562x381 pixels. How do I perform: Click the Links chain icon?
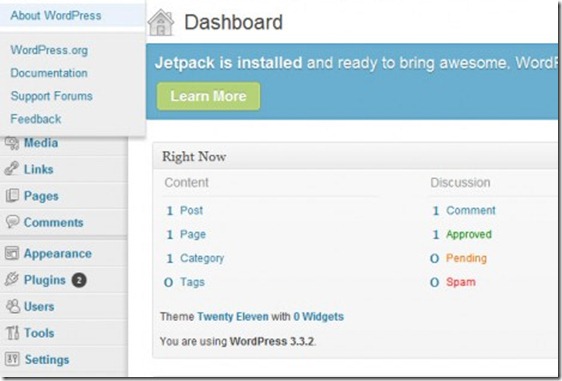[x=12, y=168]
